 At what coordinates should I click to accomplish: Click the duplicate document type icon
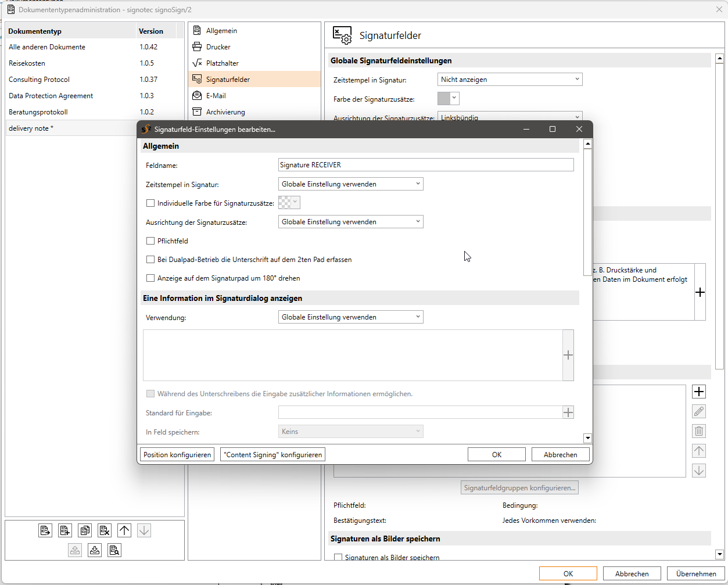coord(85,530)
